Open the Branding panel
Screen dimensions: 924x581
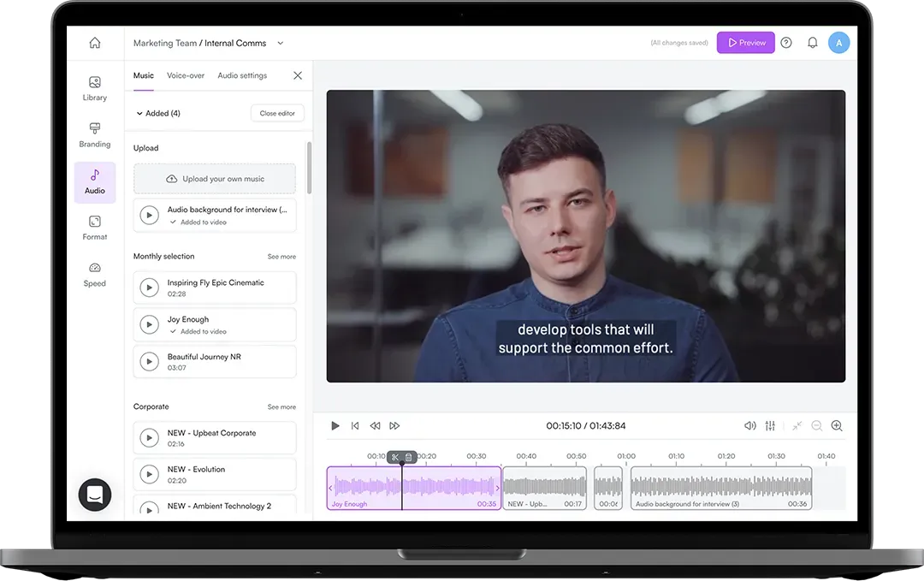coord(94,135)
